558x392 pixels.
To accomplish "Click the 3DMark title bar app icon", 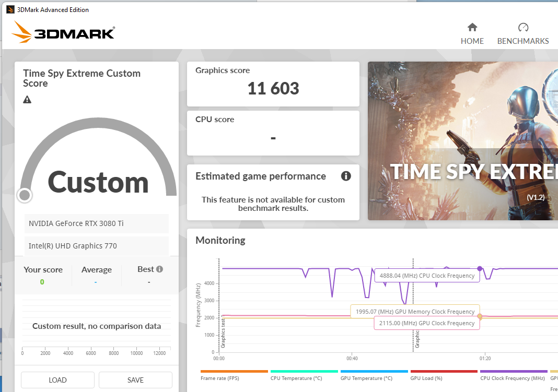I will [10, 9].
